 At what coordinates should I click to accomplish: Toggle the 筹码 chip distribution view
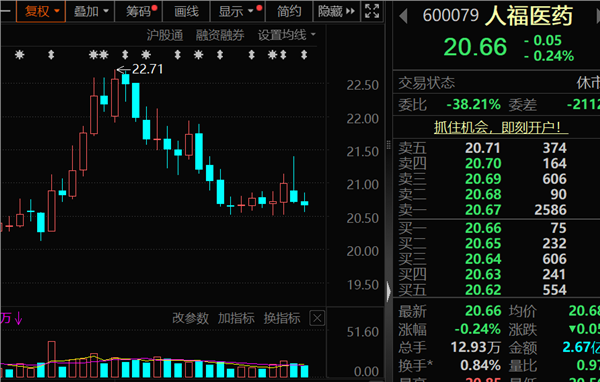tap(139, 11)
